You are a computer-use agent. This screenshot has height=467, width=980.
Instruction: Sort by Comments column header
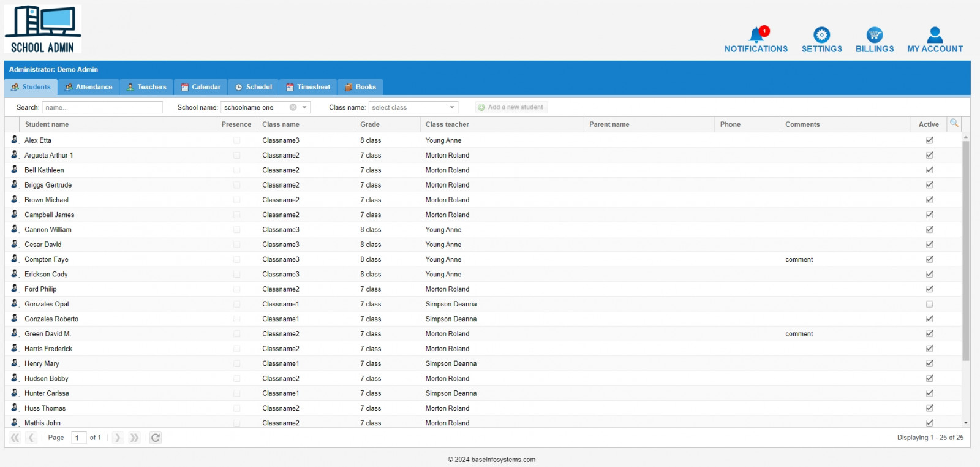pos(845,124)
